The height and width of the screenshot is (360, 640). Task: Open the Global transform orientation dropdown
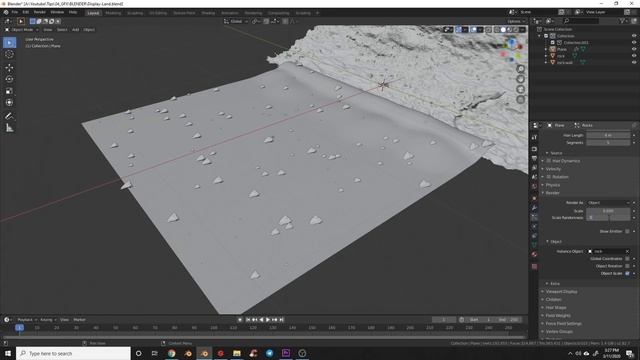coord(236,21)
